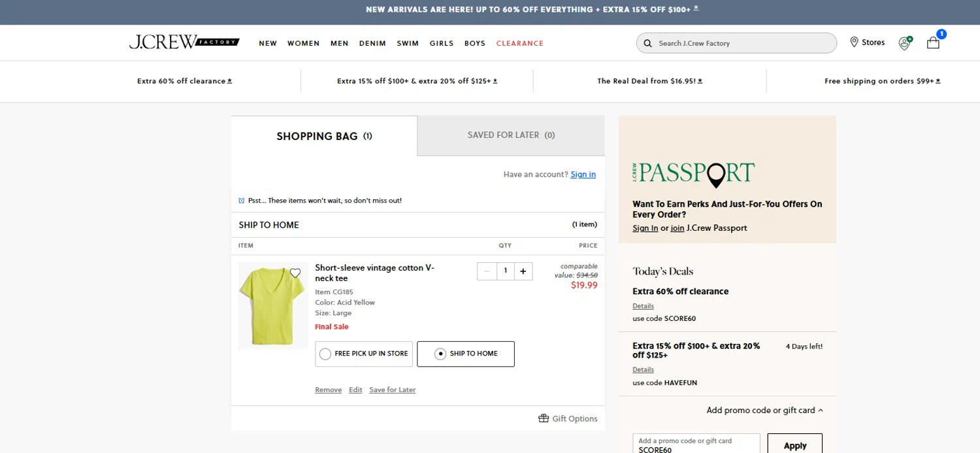This screenshot has height=453, width=980.
Task: Switch to Saved For Later tab
Action: [511, 135]
